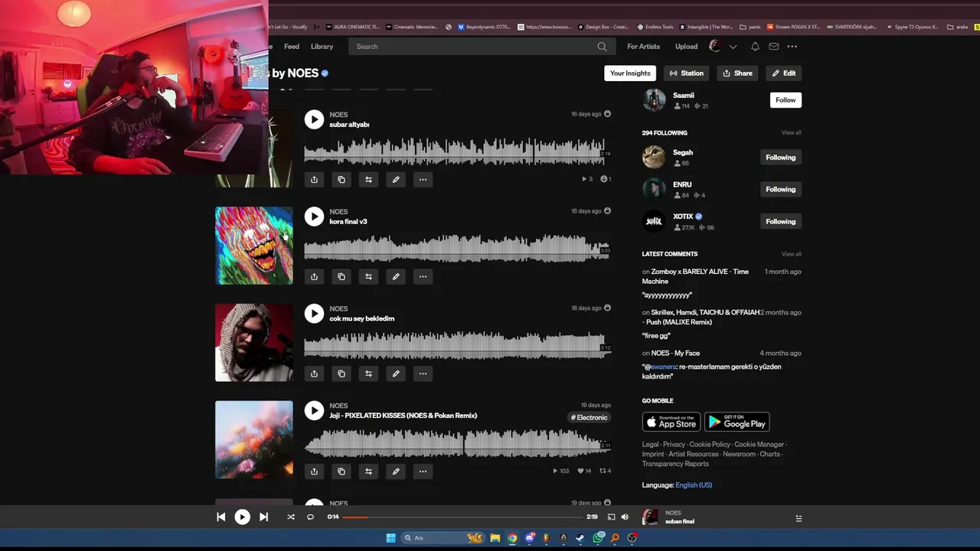Open the AURA CINEMATIC bookmark

(x=353, y=27)
